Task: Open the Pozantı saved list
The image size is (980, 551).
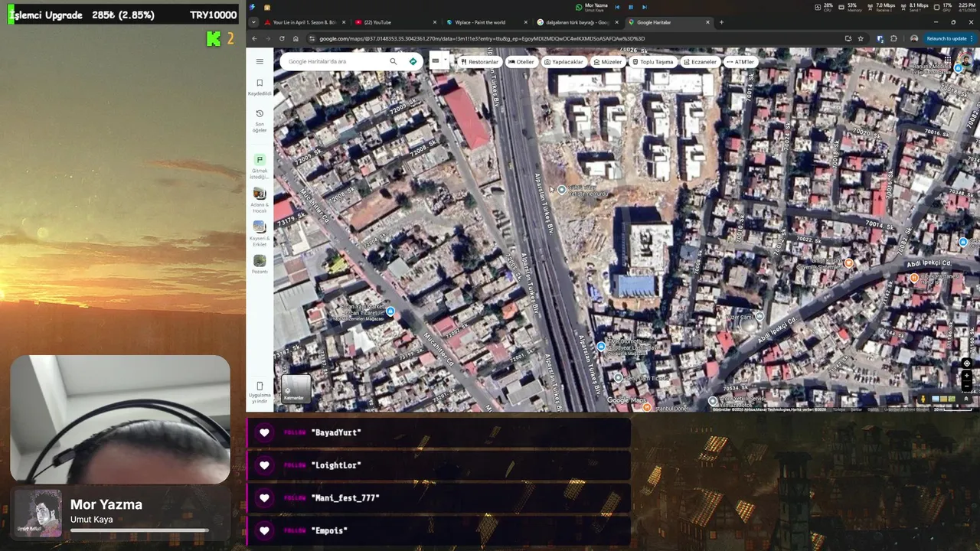Action: pos(260,264)
